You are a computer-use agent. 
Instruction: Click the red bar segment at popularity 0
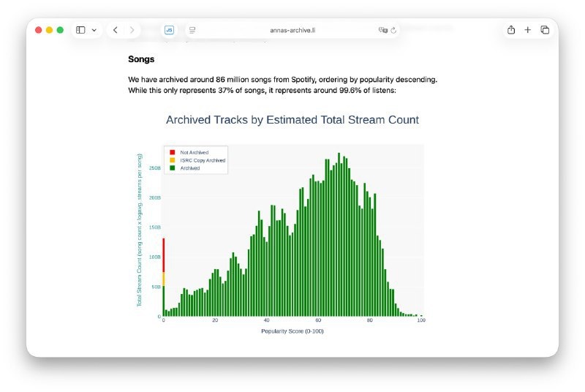(x=163, y=255)
